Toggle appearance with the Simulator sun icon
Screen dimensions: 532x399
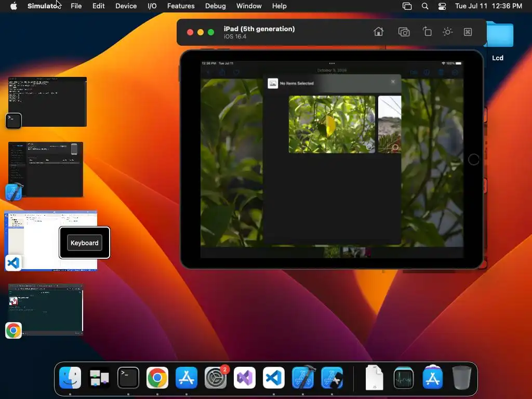447,32
